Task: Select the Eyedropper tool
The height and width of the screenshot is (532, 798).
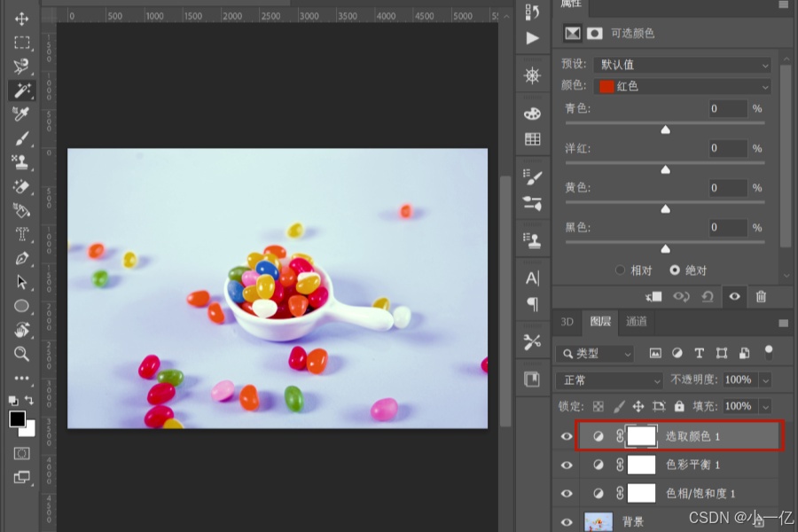Action: [x=21, y=114]
